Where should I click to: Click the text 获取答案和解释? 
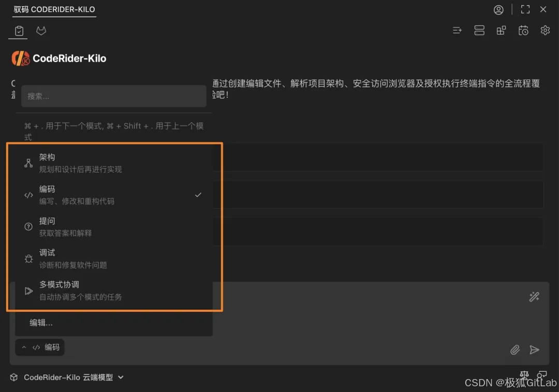coord(66,233)
